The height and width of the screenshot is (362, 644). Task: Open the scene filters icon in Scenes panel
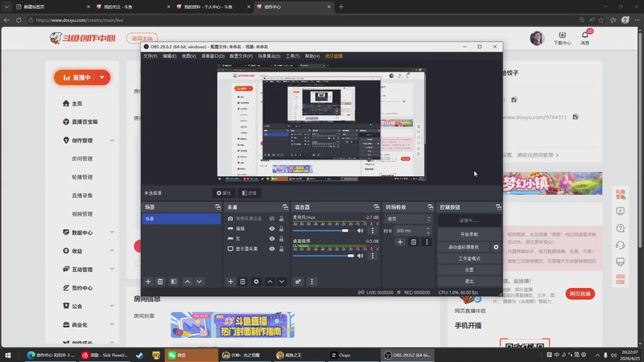[174, 282]
